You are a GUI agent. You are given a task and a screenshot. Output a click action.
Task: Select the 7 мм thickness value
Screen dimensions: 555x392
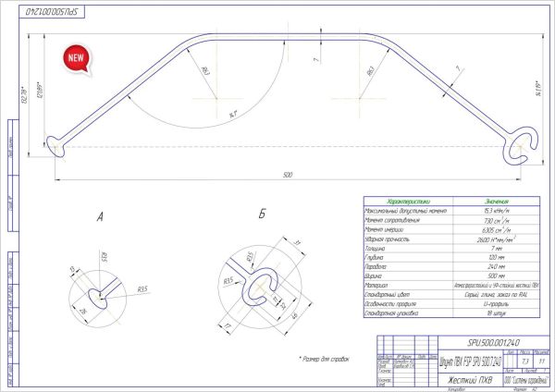click(496, 249)
